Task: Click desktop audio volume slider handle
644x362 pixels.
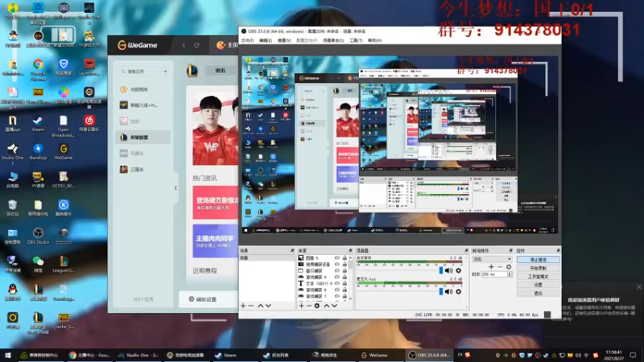Action: click(x=440, y=270)
